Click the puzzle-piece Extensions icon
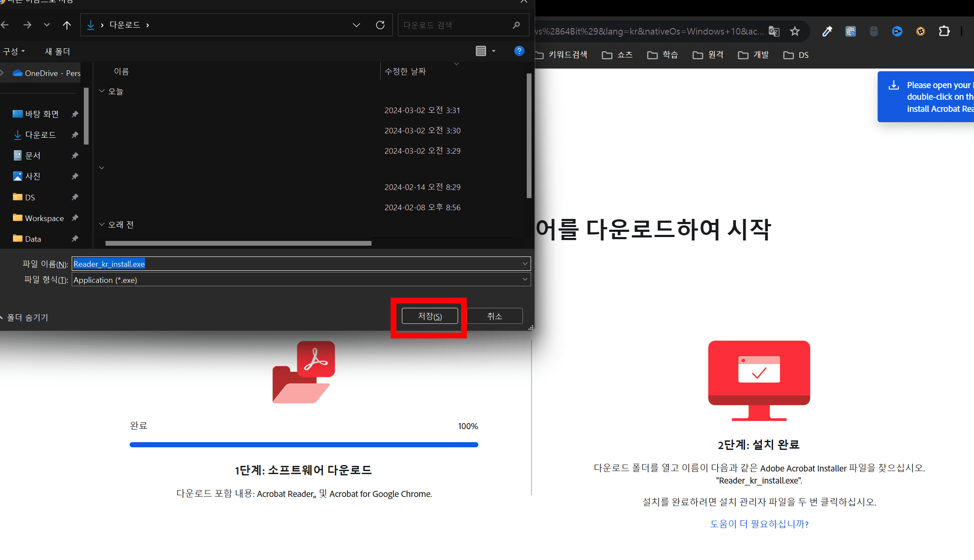The image size is (974, 560). pos(944,31)
